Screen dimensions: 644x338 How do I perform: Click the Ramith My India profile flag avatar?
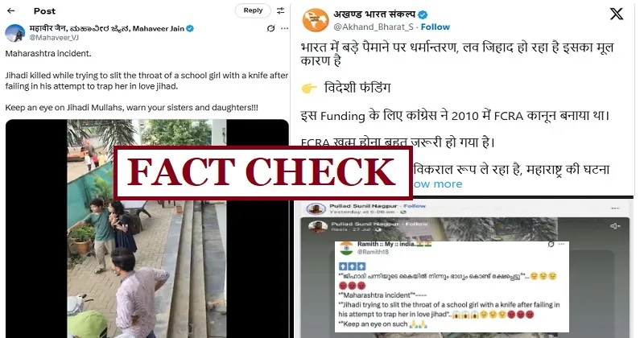[x=347, y=248]
